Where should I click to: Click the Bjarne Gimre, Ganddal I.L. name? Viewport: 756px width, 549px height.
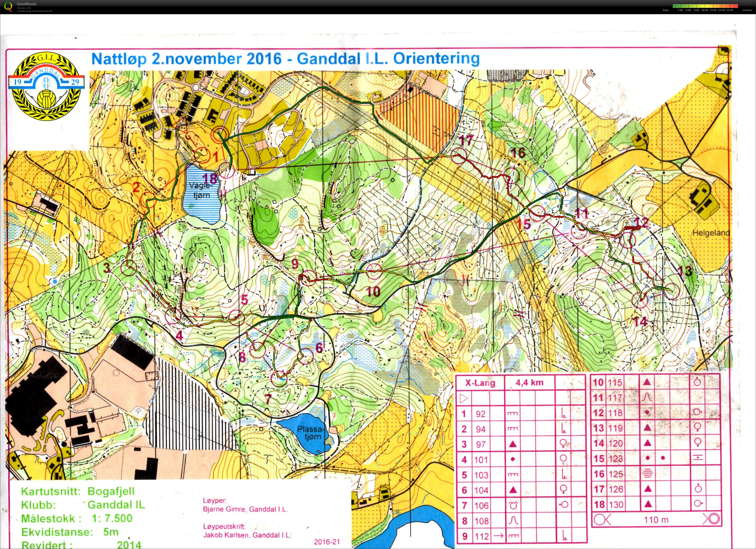245,509
